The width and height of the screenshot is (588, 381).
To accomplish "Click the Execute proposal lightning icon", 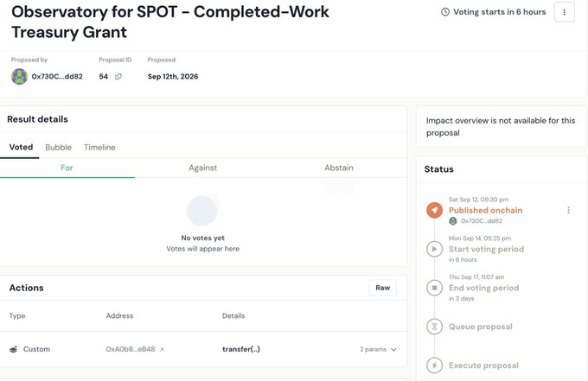I will [x=434, y=365].
